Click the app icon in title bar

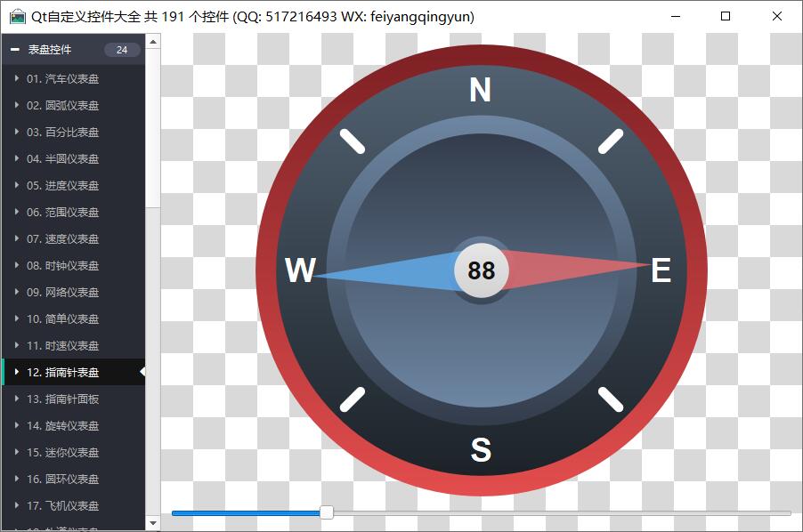point(17,17)
